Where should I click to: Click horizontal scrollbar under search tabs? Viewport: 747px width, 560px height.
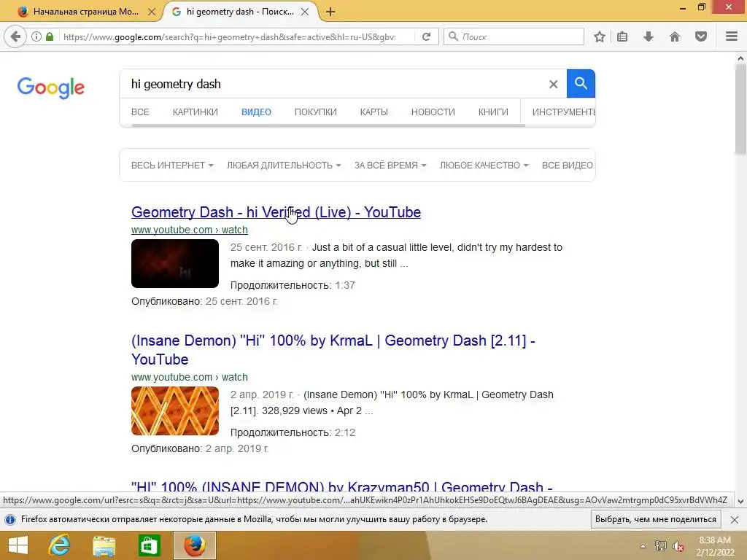[x=329, y=125]
